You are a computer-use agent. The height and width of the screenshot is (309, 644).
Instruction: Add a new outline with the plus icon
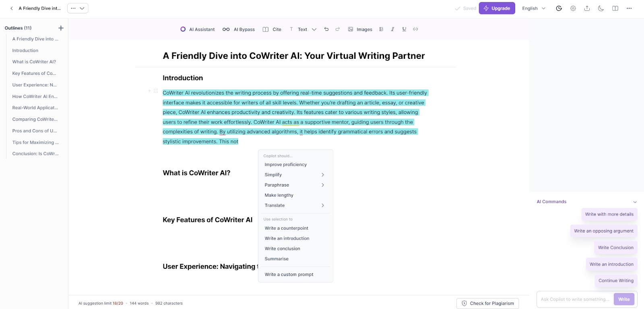[61, 28]
